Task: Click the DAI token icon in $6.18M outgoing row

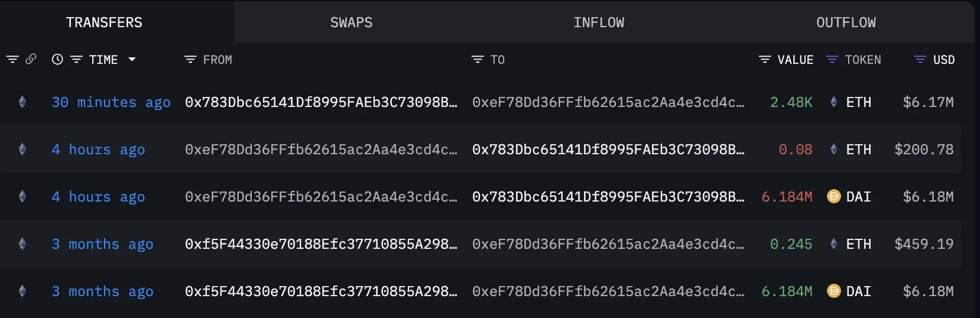Action: 833,196
